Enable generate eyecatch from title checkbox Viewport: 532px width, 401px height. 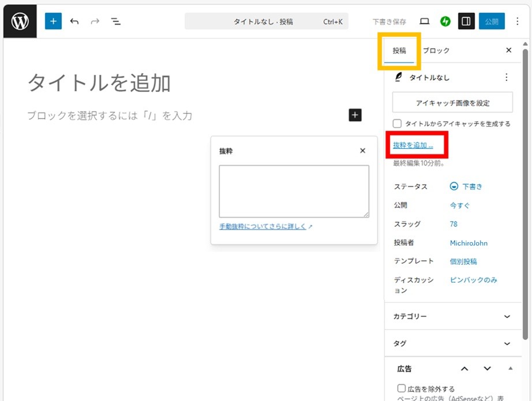(x=397, y=123)
